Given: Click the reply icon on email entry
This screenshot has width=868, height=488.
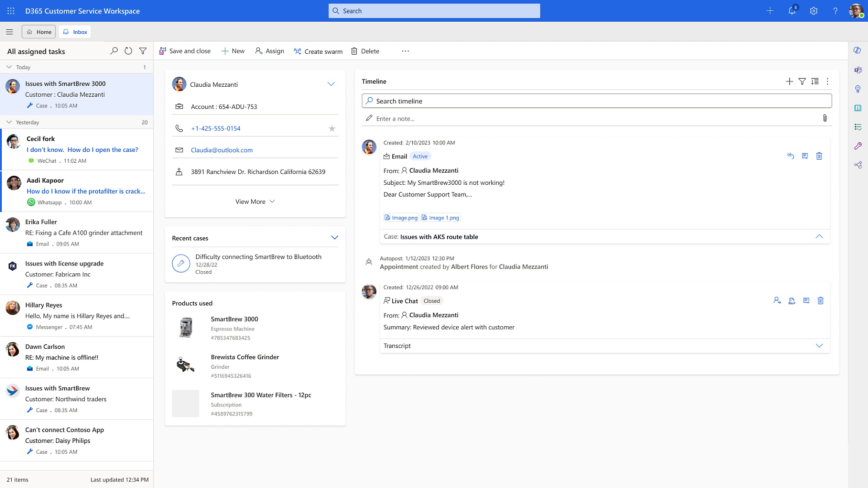Looking at the screenshot, I should click(x=790, y=156).
